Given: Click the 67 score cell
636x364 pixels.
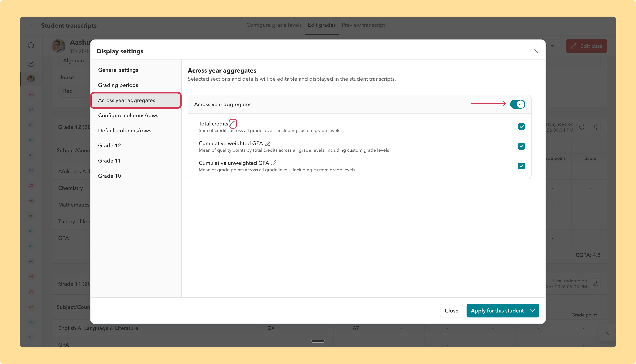Looking at the screenshot, I should coord(356,328).
